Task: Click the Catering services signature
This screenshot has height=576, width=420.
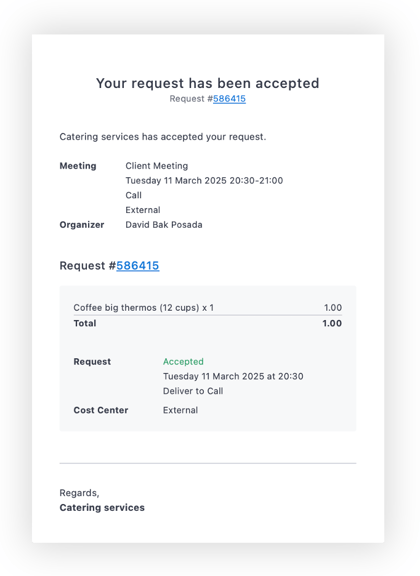Action: click(102, 508)
